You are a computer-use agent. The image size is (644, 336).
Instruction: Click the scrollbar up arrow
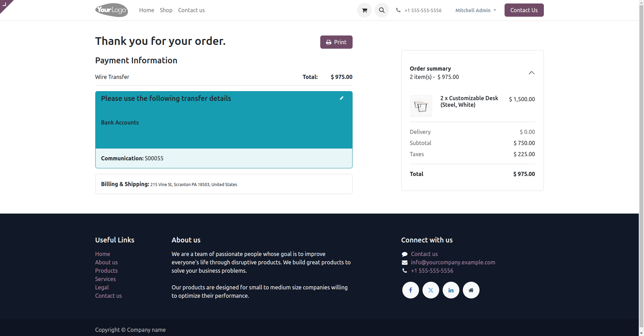coord(641,2)
